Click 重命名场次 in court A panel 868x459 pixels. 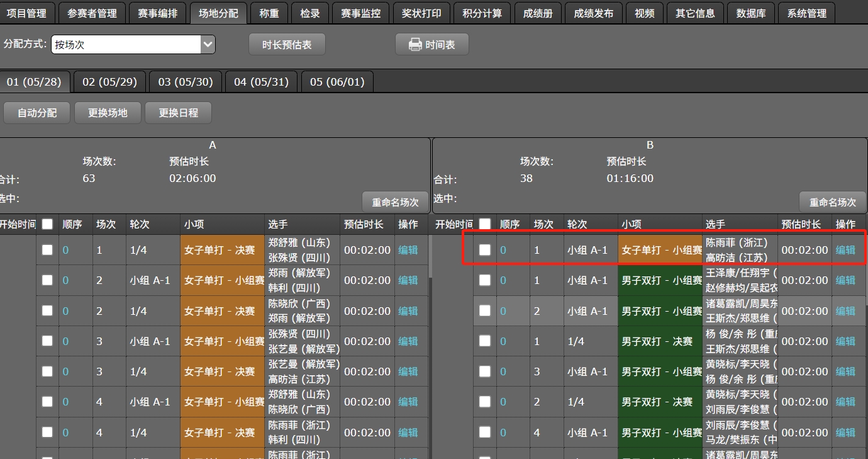[395, 202]
